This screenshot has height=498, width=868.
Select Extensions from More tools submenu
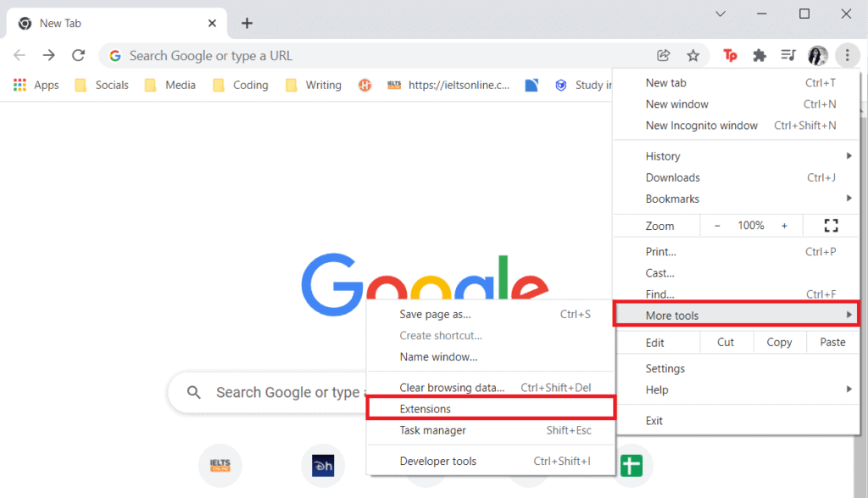pyautogui.click(x=426, y=409)
